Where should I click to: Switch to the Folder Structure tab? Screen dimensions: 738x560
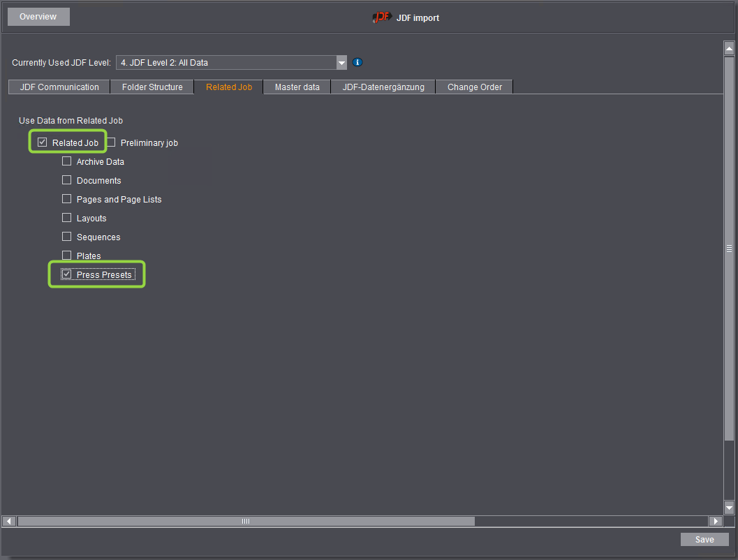point(152,87)
